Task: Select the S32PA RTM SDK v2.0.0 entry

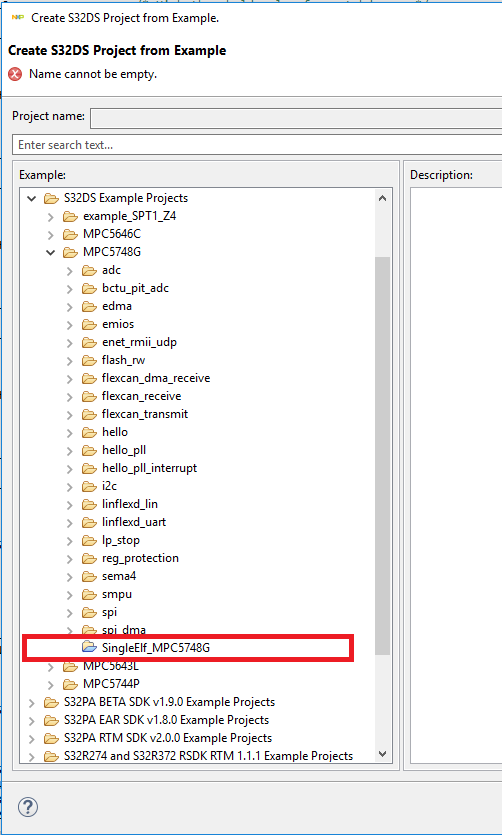Action: click(168, 739)
